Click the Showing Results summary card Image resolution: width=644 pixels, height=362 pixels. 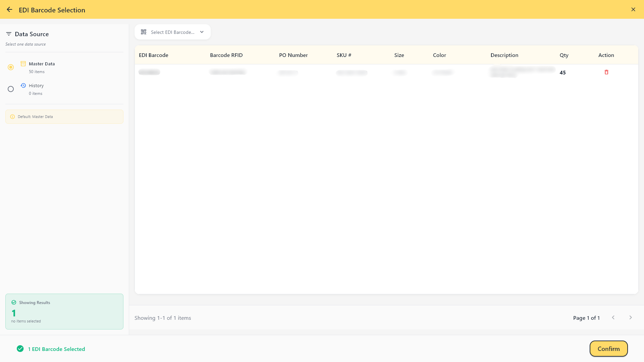(64, 311)
